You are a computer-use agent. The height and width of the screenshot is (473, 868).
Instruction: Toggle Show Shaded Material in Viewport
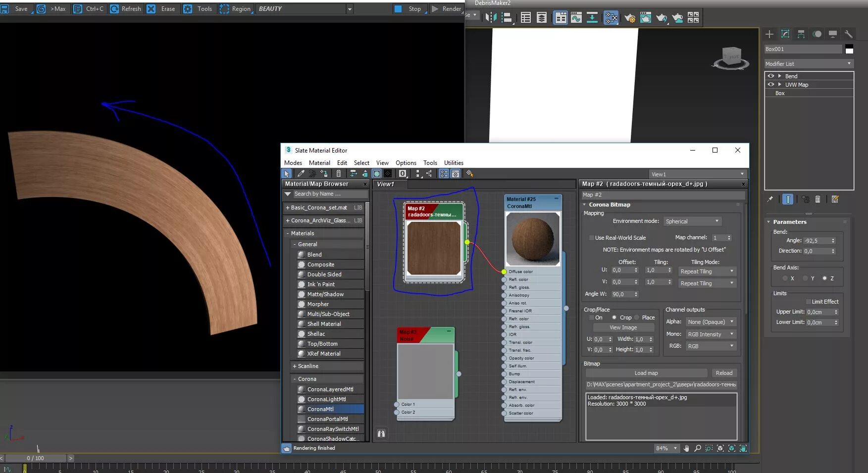(376, 173)
